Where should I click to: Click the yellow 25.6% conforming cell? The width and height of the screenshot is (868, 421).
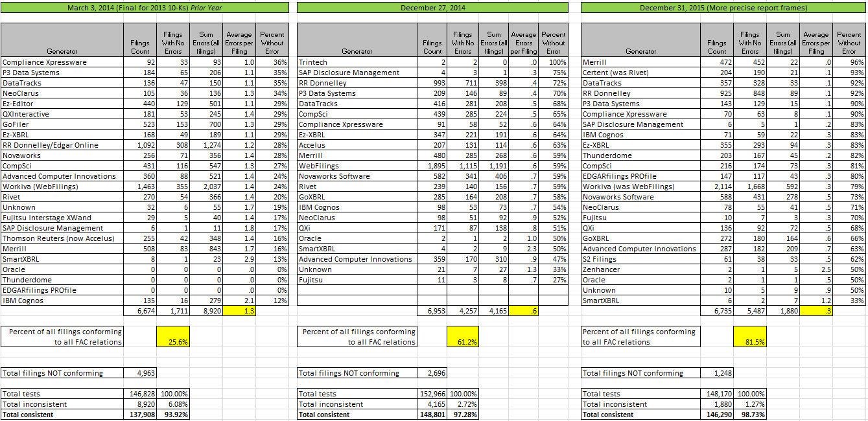pos(172,337)
